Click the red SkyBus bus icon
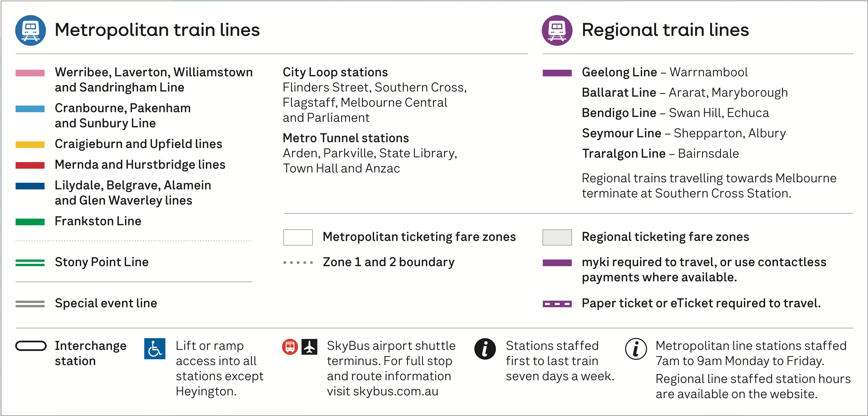The width and height of the screenshot is (868, 416). (x=290, y=347)
